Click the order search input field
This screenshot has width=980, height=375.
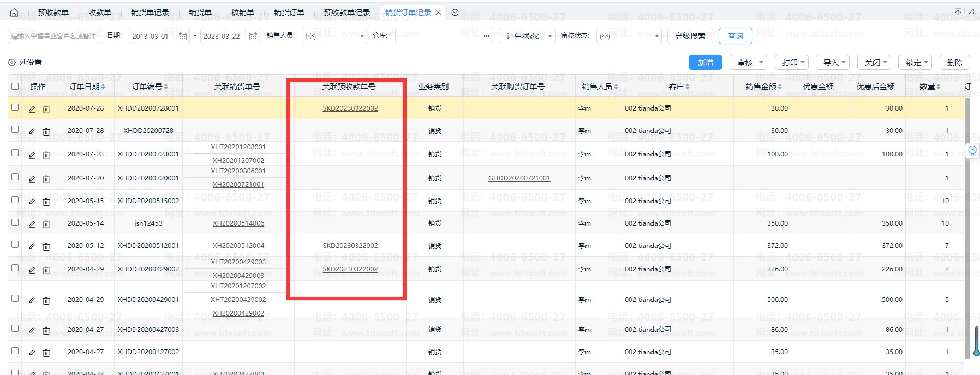click(x=55, y=36)
